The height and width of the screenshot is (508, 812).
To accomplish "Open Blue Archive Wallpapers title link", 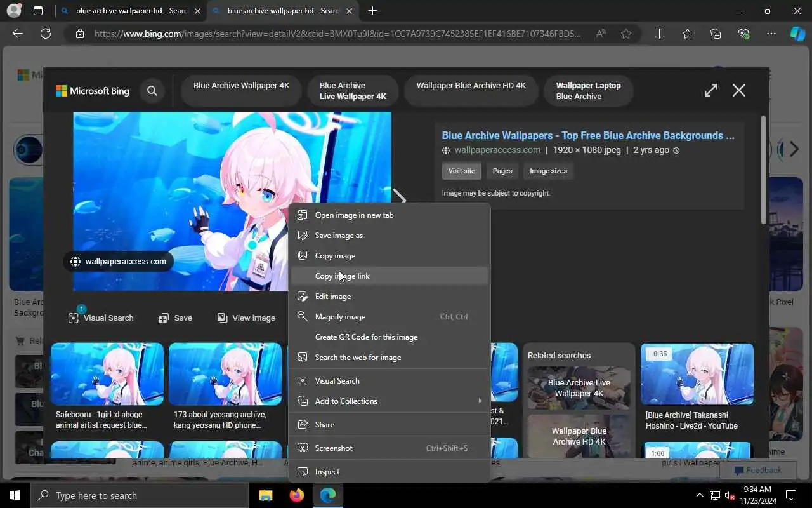I will click(588, 135).
